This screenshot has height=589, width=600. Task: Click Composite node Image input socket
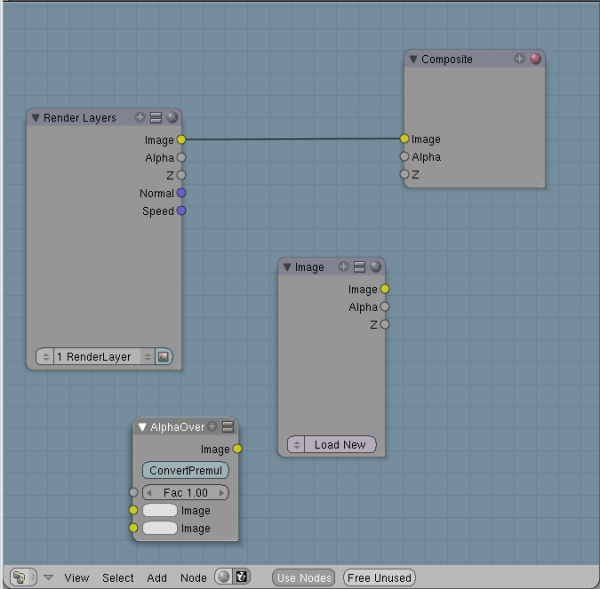tap(404, 139)
